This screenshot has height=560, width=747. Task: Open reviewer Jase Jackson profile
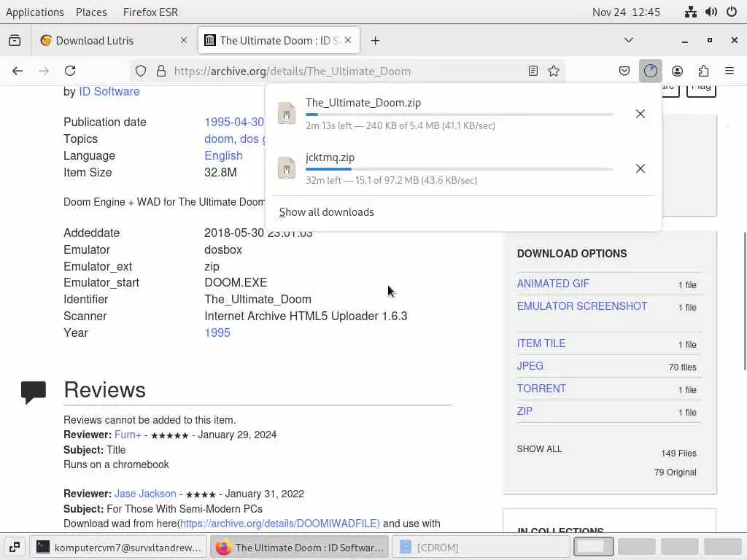[x=145, y=494]
